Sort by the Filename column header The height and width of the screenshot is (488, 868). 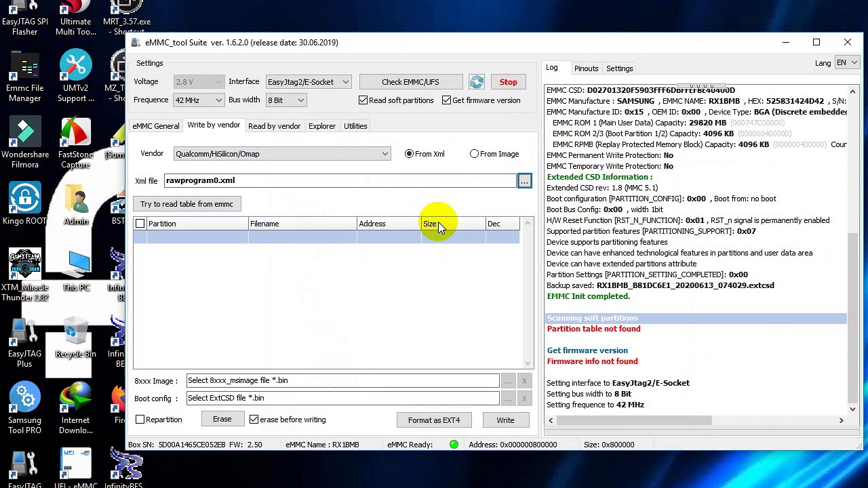click(302, 224)
